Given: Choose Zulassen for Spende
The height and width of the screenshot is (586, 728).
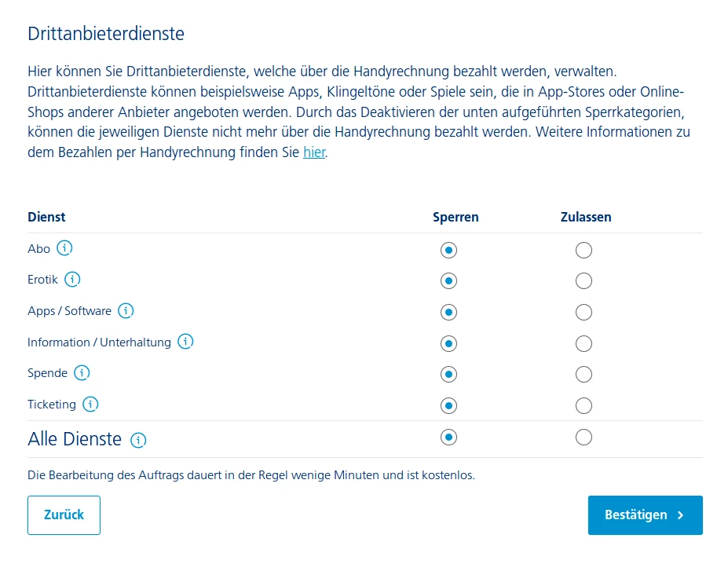Looking at the screenshot, I should (583, 375).
